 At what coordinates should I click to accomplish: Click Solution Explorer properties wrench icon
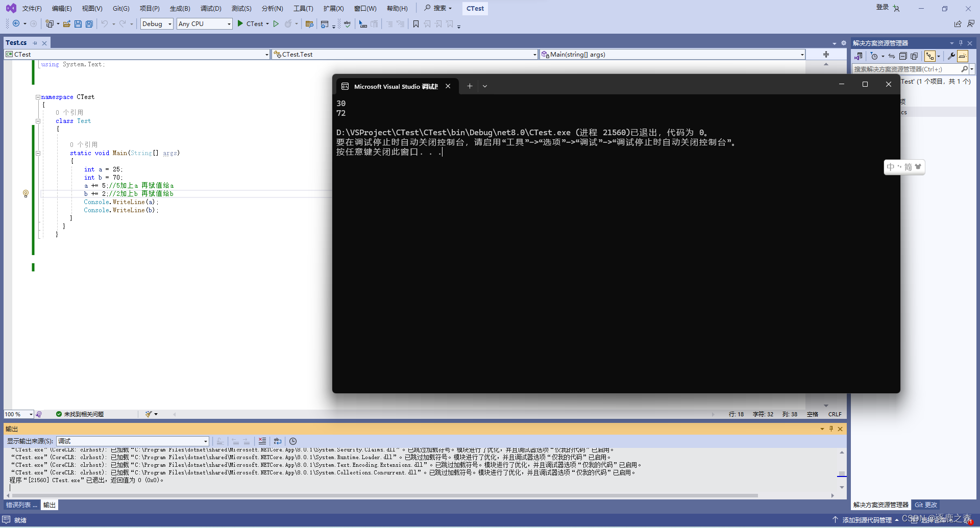(x=951, y=56)
